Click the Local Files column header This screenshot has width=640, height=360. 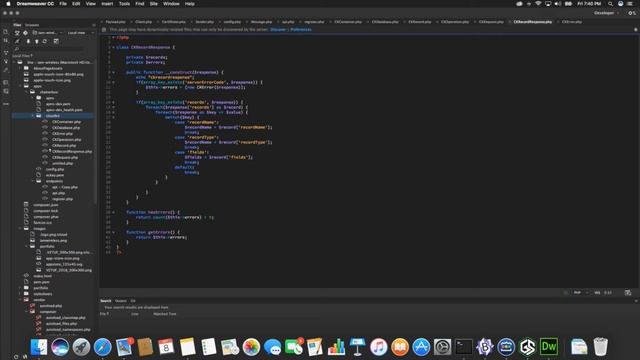[22, 56]
